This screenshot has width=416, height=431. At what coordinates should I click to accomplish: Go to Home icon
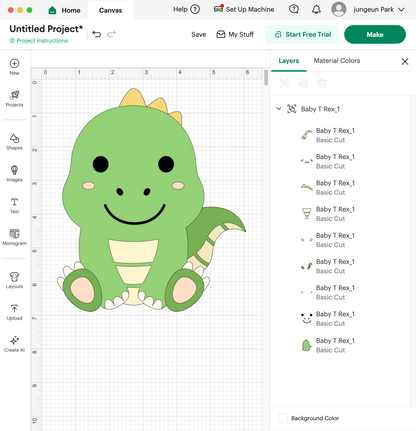52,10
